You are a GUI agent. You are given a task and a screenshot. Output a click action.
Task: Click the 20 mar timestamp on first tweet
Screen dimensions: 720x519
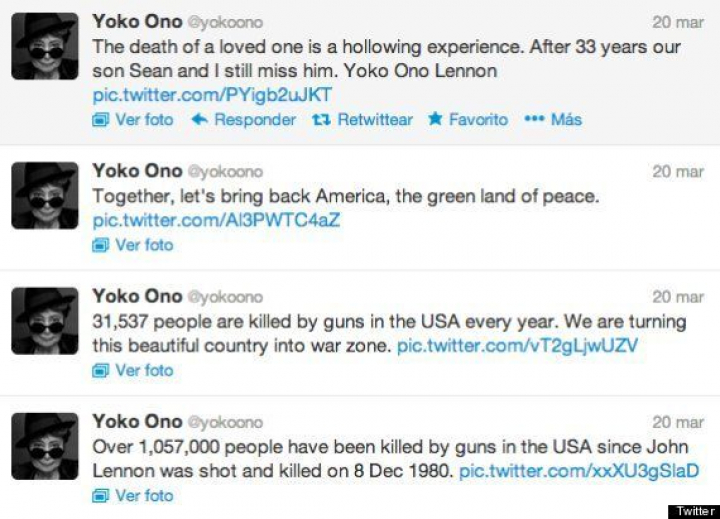pos(678,22)
